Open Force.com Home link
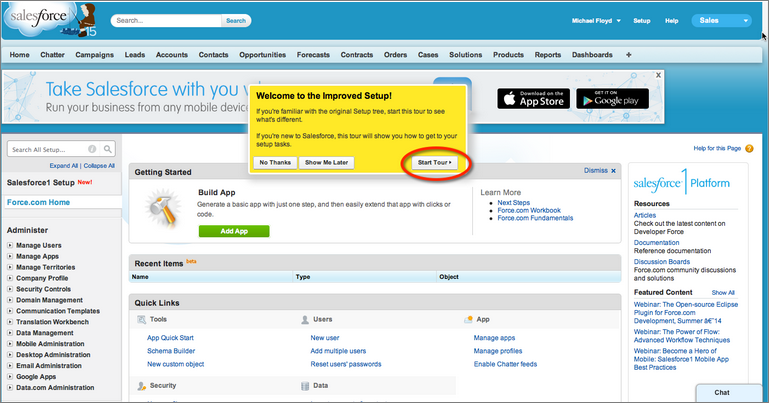Viewport: 769px width, 403px height. (x=38, y=202)
